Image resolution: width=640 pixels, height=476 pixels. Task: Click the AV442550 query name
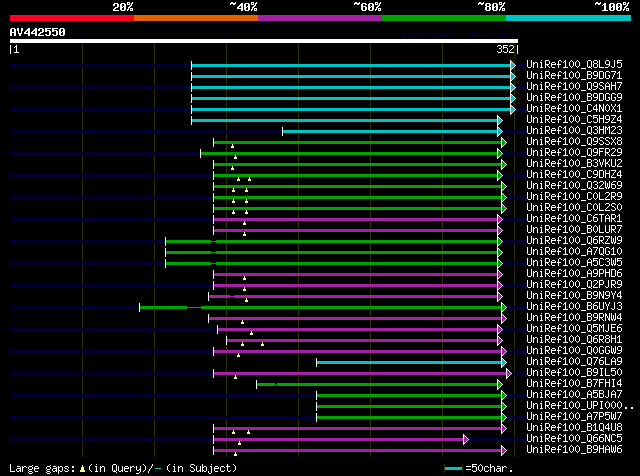38,32
